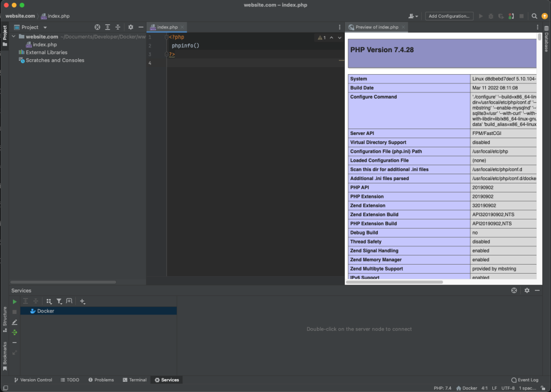The image size is (551, 392).
Task: Open the Services filter funnel menu
Action: pyautogui.click(x=59, y=301)
